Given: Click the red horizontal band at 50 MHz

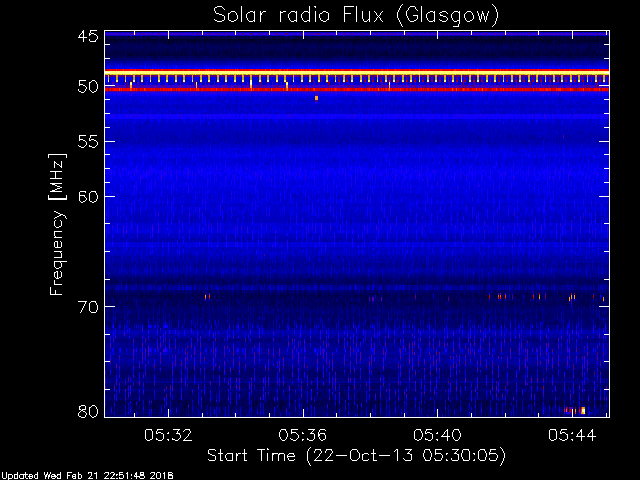Looking at the screenshot, I should tap(357, 89).
